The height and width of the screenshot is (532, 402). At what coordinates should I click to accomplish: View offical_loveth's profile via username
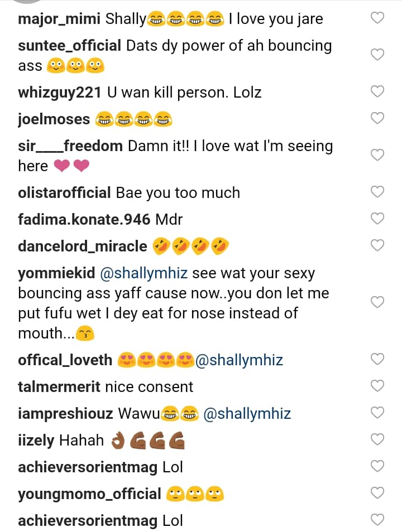[x=65, y=360]
